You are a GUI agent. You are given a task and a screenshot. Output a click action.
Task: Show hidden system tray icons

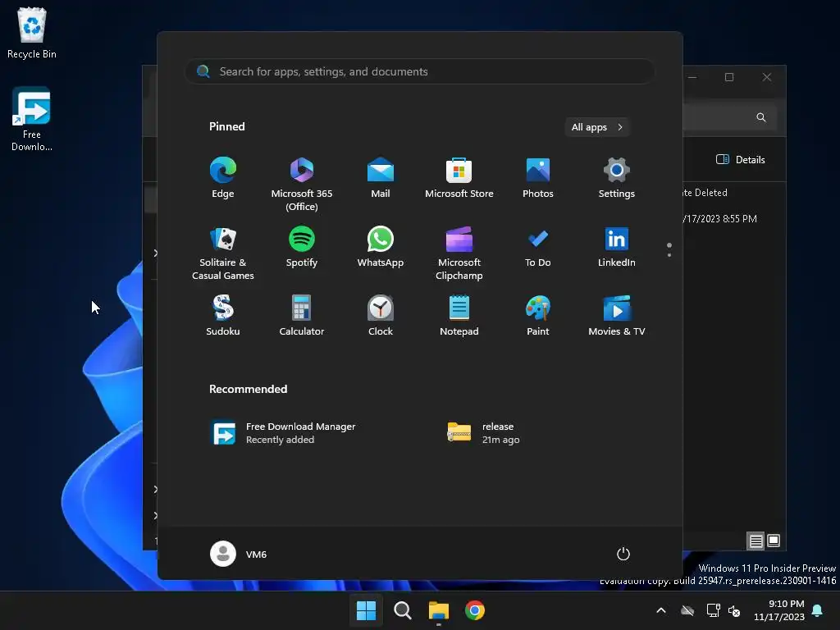tap(661, 610)
